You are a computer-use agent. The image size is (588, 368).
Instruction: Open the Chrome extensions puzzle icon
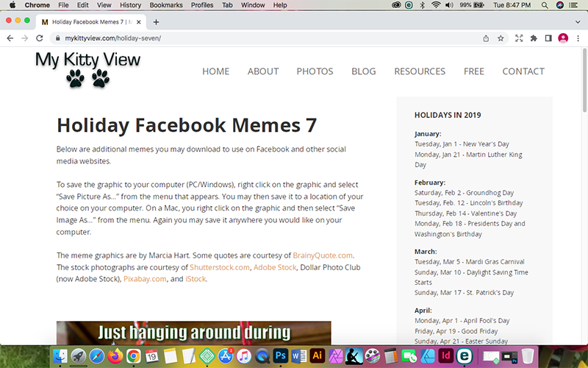(x=534, y=38)
